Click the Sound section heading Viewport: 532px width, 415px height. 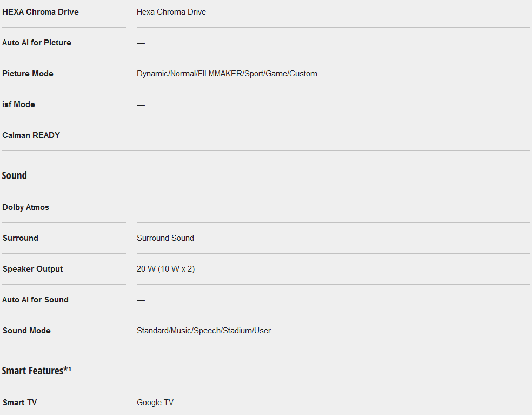click(15, 175)
